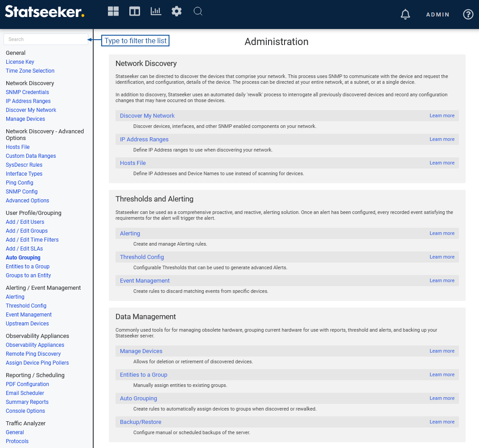
Task: Open the search magnifier icon
Action: [198, 12]
